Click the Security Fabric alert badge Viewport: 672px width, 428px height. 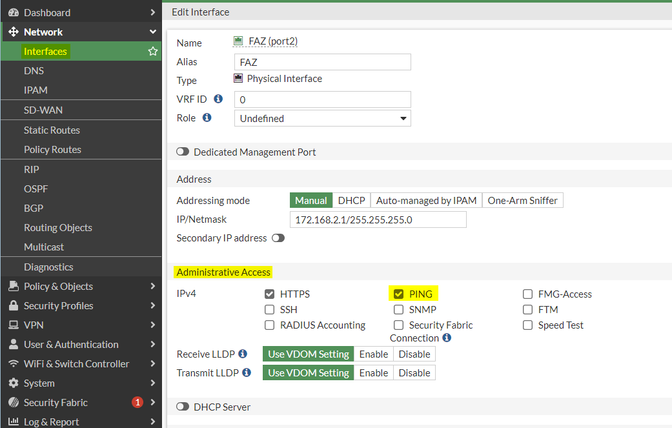point(137,402)
